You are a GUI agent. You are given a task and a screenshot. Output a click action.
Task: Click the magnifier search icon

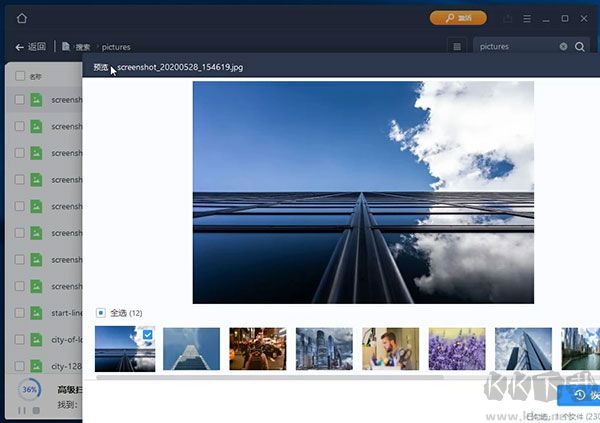580,46
